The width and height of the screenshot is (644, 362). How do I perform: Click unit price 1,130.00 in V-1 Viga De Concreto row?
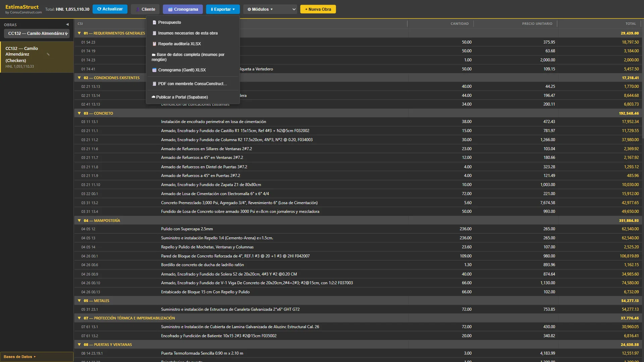click(x=547, y=283)
